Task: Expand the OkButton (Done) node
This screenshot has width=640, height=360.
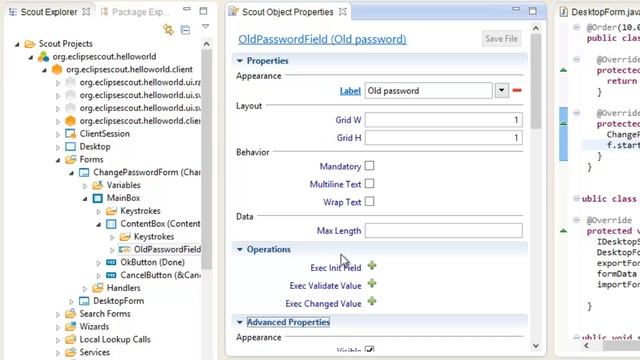Action: [98, 263]
